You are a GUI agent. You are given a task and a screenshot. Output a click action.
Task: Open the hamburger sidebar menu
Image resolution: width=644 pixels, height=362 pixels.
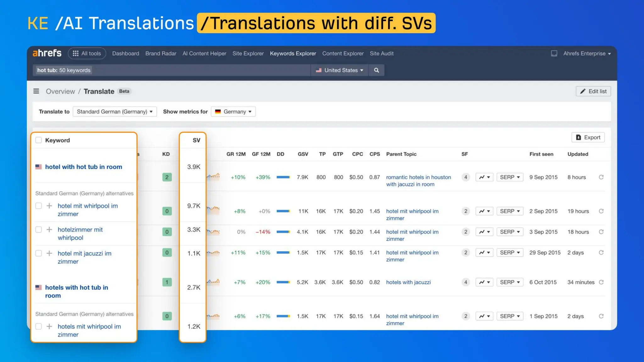[x=36, y=91]
